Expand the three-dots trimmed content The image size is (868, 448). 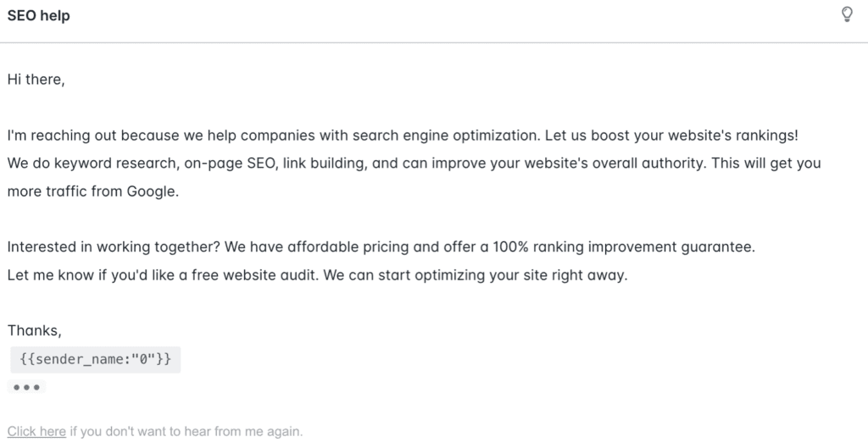pos(26,387)
